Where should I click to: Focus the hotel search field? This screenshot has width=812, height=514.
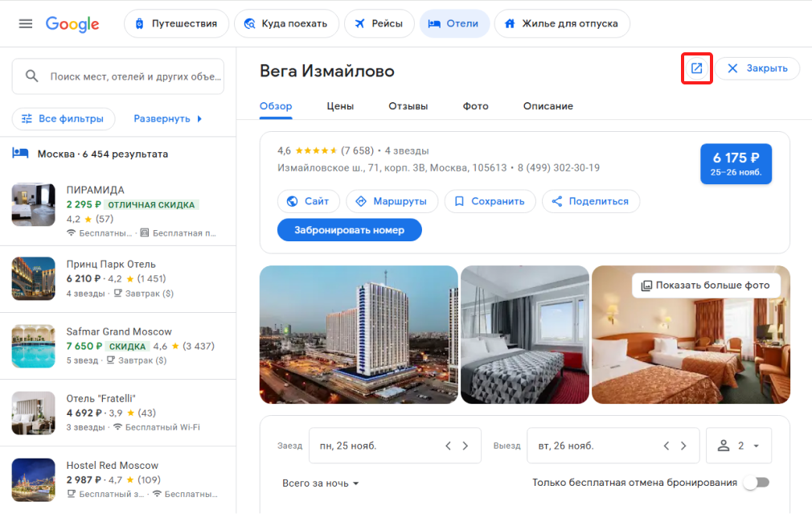118,76
